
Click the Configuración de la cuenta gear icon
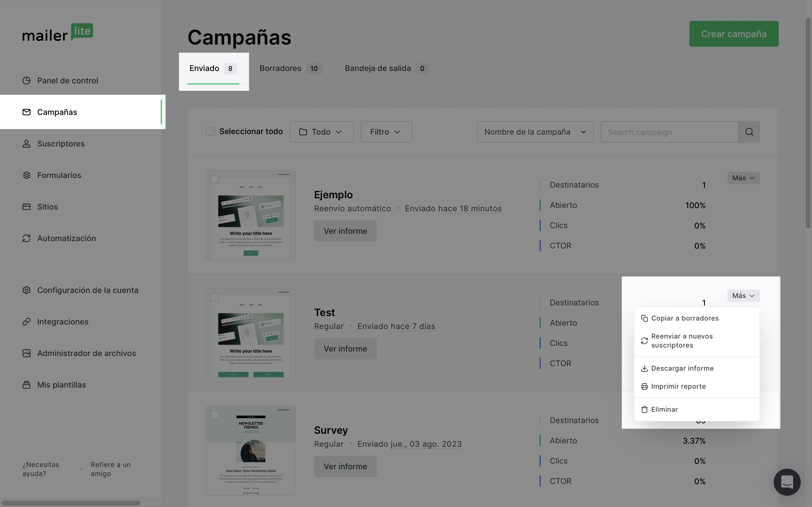tap(27, 290)
